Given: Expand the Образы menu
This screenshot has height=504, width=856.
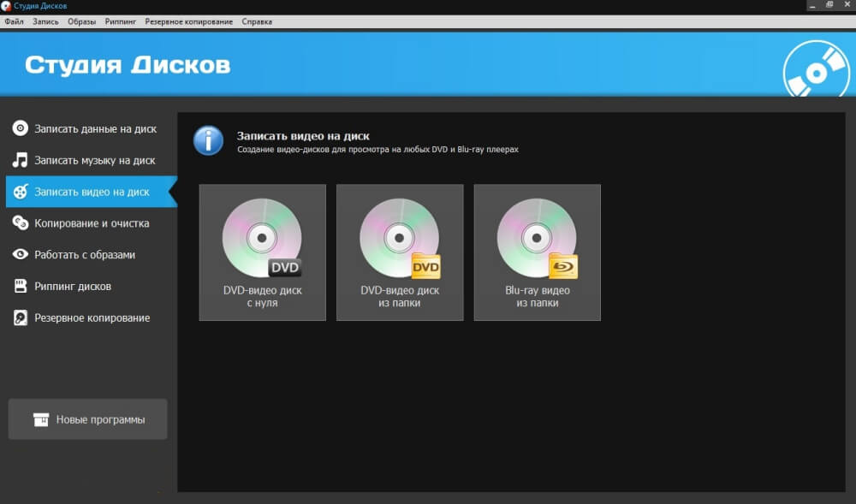Looking at the screenshot, I should pyautogui.click(x=82, y=21).
